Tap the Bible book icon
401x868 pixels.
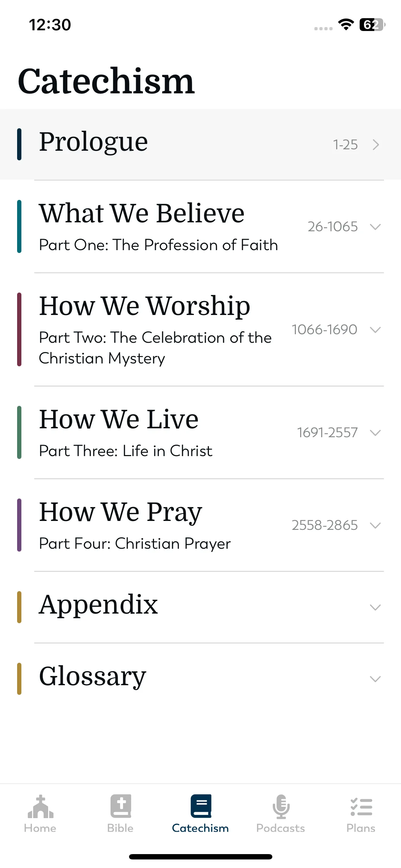(x=120, y=806)
